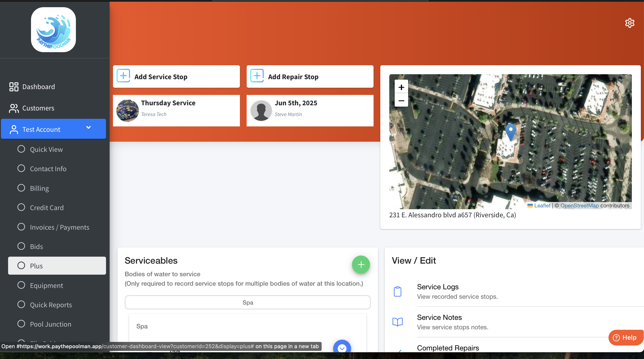644x359 pixels.
Task: Click the plus icon on Add Service Stop
Action: coord(123,76)
